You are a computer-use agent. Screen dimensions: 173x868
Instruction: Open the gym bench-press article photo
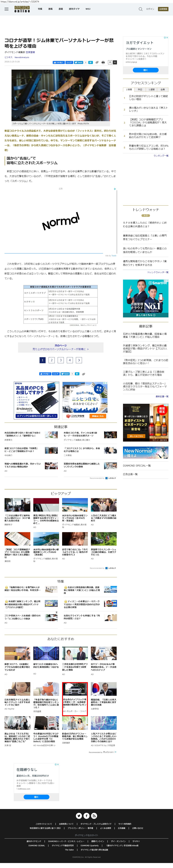coord(61,95)
